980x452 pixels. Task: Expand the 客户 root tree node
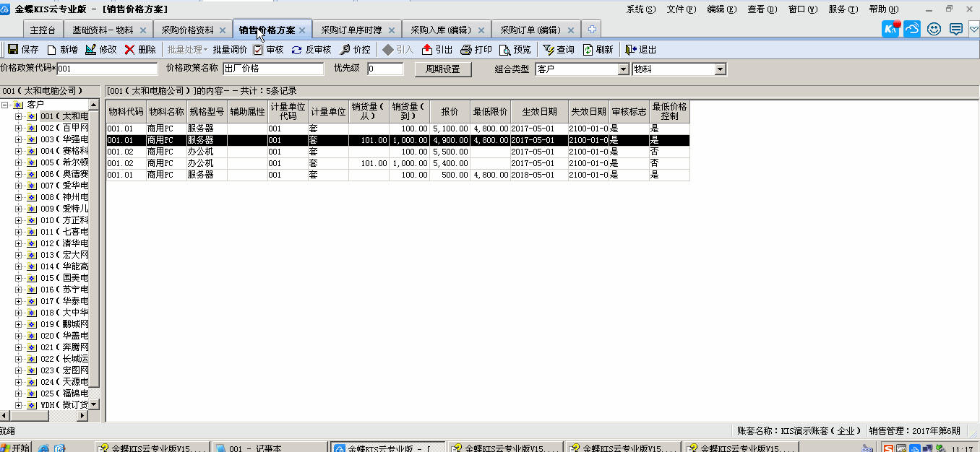pyautogui.click(x=5, y=105)
